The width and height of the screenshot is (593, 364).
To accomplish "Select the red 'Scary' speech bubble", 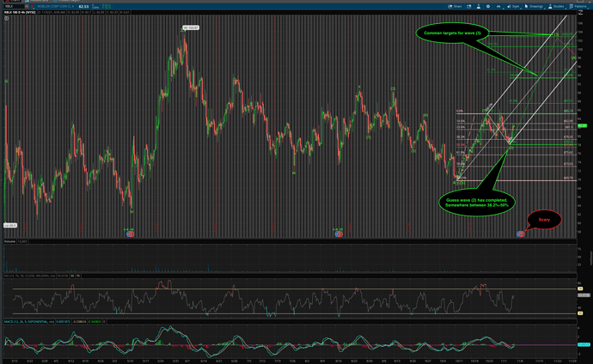I will tap(542, 220).
